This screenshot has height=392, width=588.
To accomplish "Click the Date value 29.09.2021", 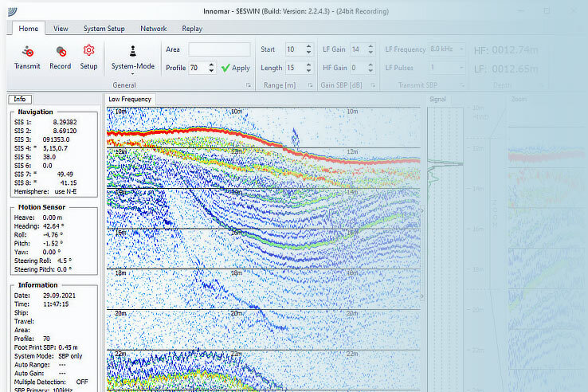I will pos(59,296).
